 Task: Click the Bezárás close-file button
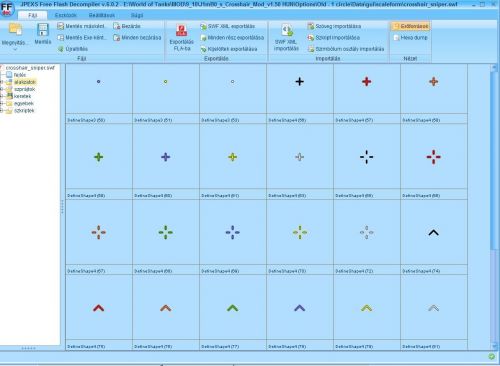pos(127,26)
